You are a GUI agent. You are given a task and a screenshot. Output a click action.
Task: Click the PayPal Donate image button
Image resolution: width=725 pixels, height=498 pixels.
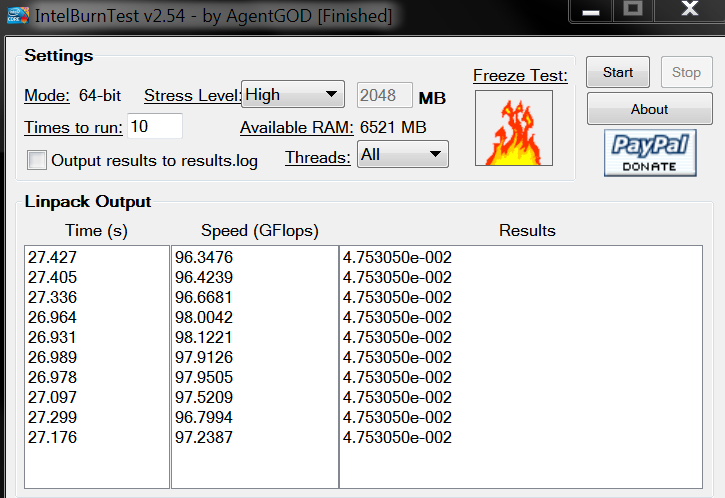point(649,152)
